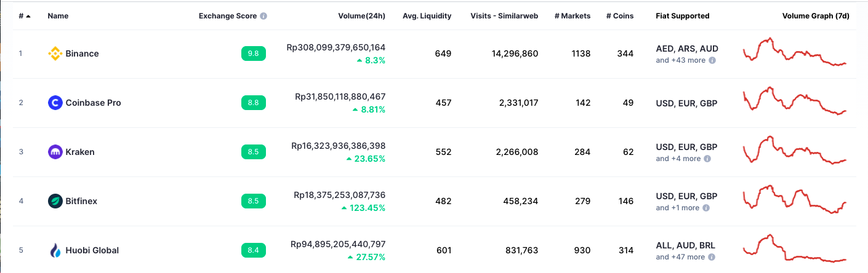Sort by Avg. Liquidity column header
The width and height of the screenshot is (868, 273).
(427, 16)
